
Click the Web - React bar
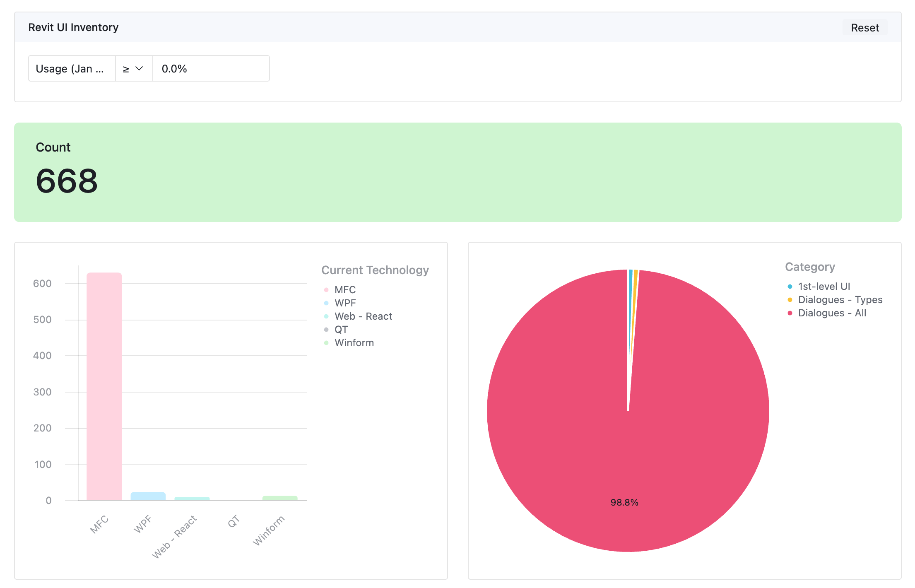[192, 499]
